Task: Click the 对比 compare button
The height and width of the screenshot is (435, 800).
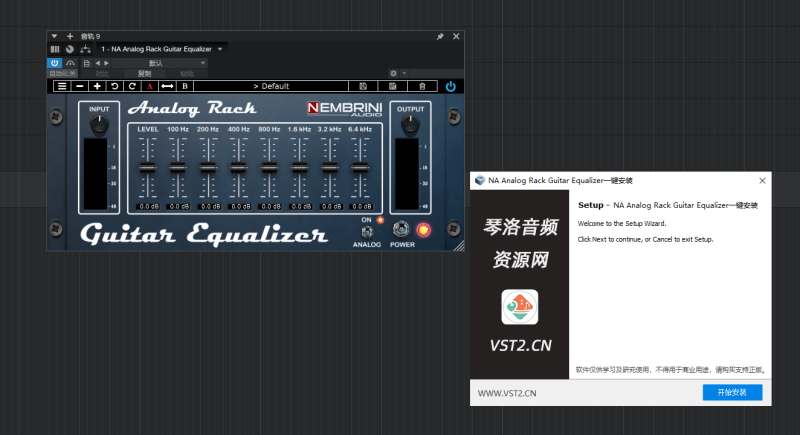Action: (x=102, y=73)
